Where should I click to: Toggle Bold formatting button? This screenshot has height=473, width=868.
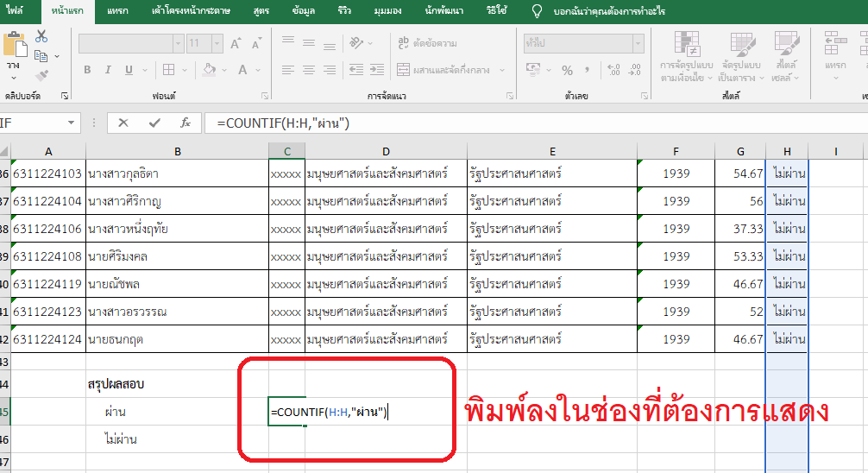pos(87,70)
